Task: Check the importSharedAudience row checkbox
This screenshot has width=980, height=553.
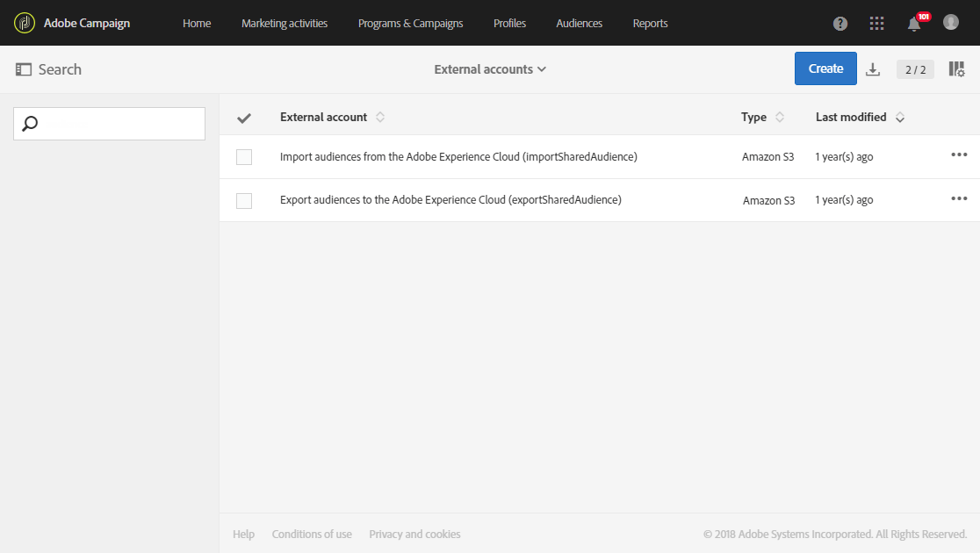Action: coord(244,157)
